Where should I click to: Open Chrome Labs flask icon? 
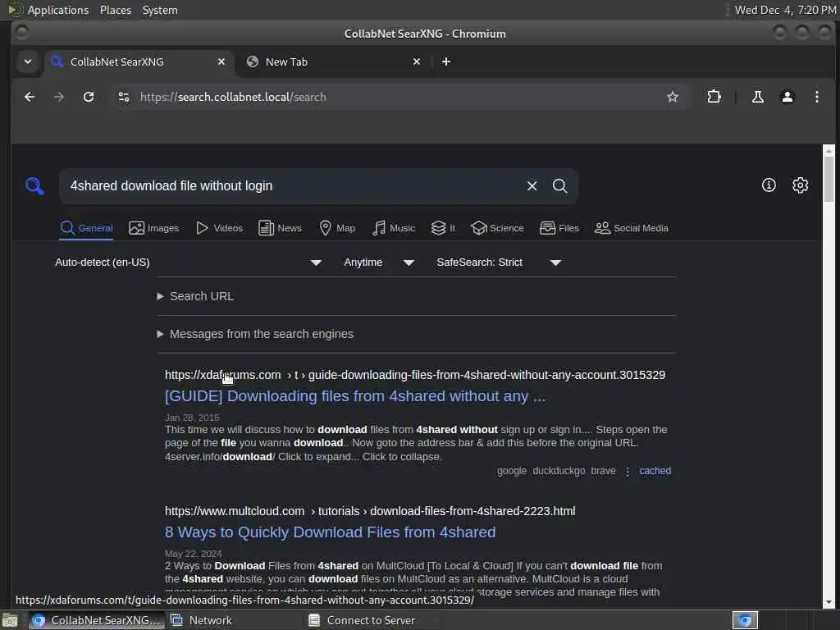tap(757, 97)
